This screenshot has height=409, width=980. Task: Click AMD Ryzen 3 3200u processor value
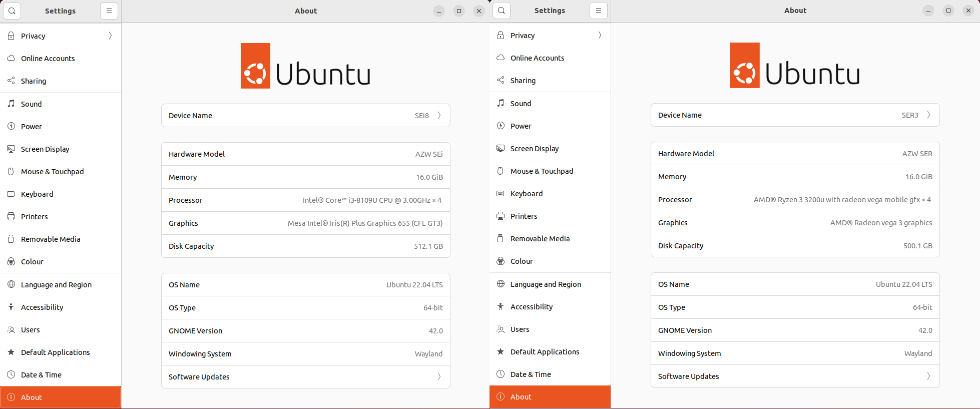[x=843, y=200]
